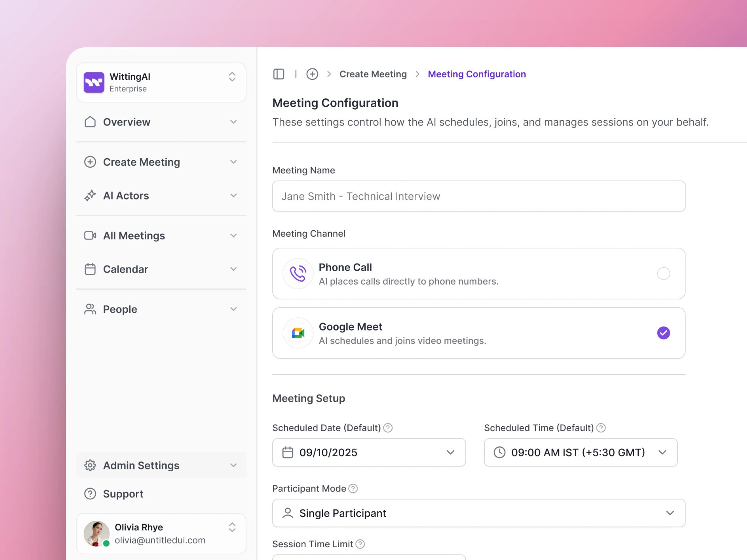Click the Meeting Name input field
The width and height of the screenshot is (747, 560).
[479, 196]
